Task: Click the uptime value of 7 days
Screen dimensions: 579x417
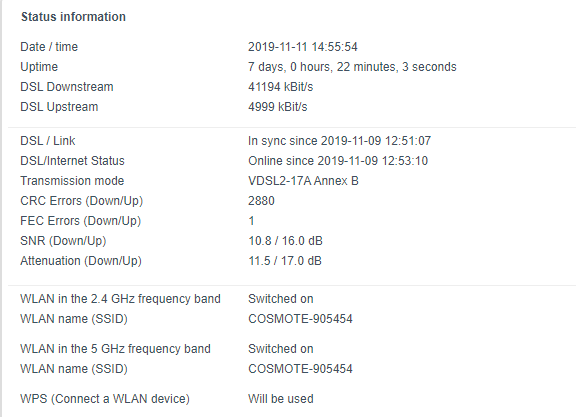Action: pyautogui.click(x=352, y=67)
